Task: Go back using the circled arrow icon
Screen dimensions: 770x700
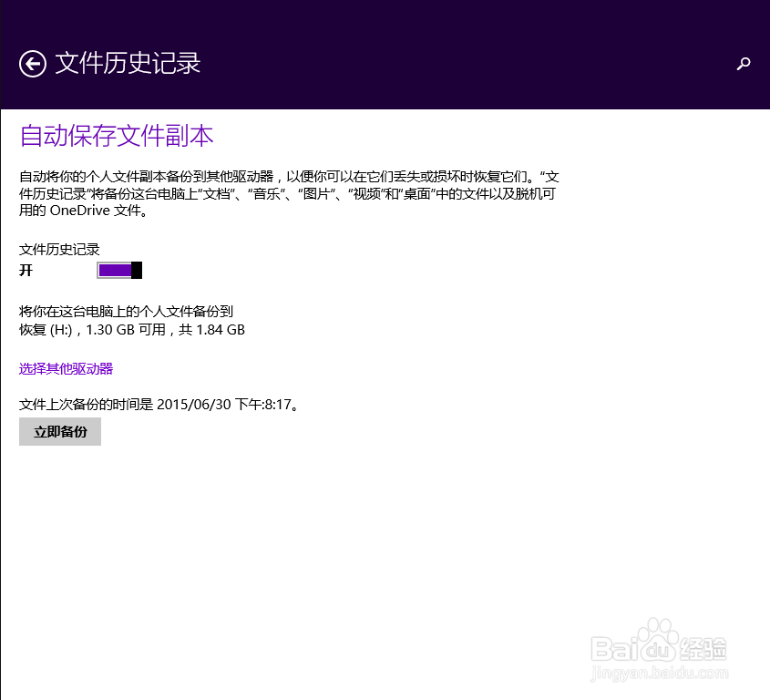Action: 33,64
